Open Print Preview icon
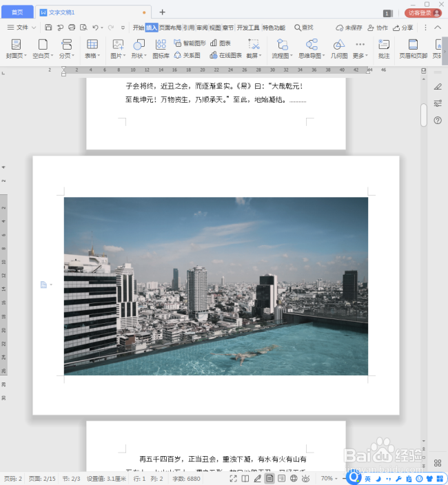This screenshot has height=485, width=448. tap(83, 28)
